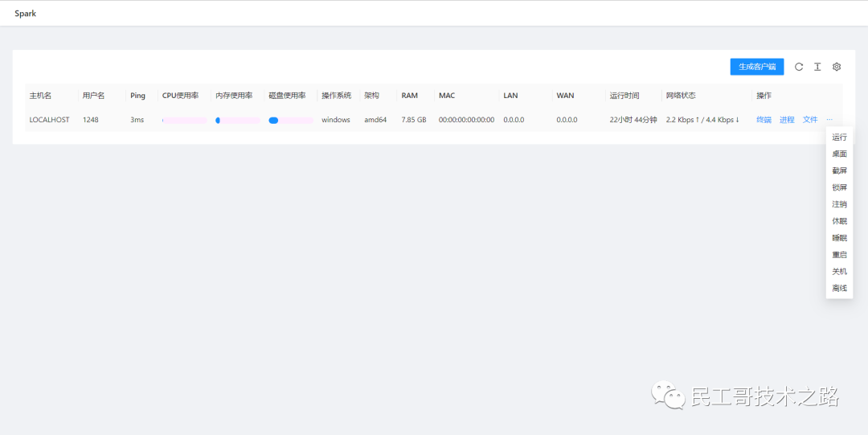Click the 22小时 44分钟 uptime cell
The width and height of the screenshot is (868, 435).
pos(633,120)
